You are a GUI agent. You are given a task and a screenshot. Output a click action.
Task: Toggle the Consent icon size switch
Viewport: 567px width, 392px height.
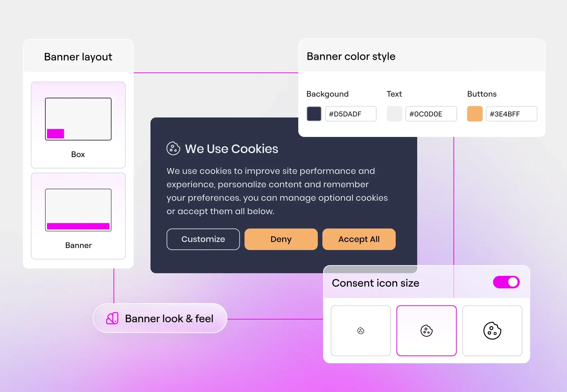click(506, 282)
